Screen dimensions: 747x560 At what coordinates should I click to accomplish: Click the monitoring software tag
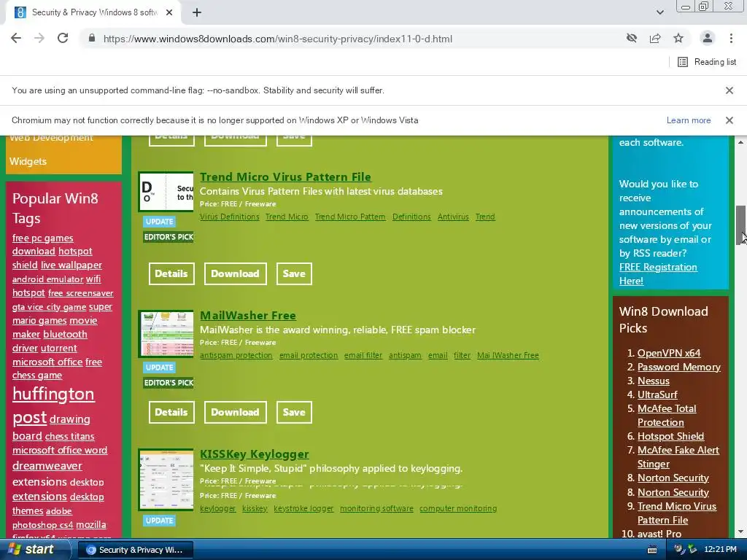[x=376, y=508]
